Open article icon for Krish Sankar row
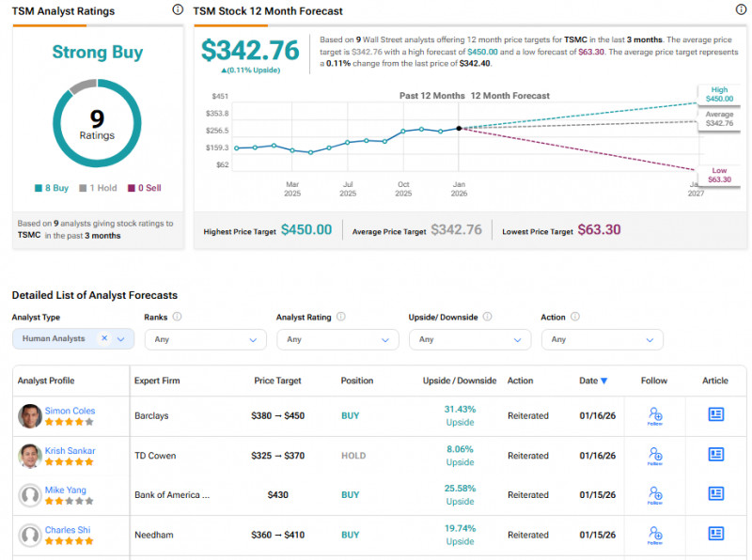 (715, 455)
